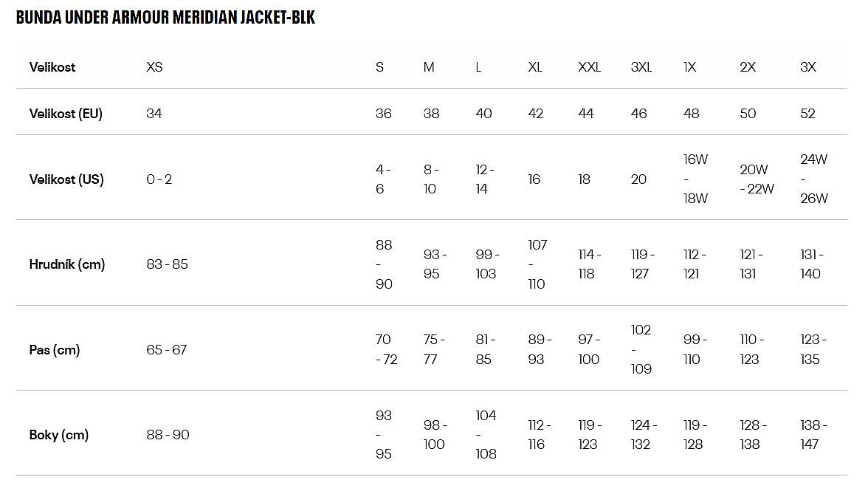Viewport: 868px width, 491px height.
Task: Select the XS size column header
Action: click(x=154, y=67)
